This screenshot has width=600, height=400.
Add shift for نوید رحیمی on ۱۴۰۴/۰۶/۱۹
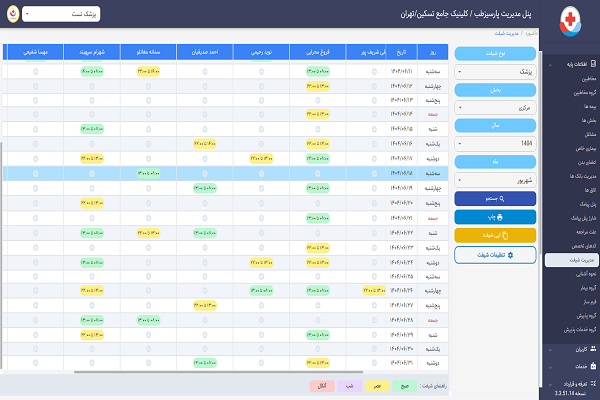tap(261, 188)
